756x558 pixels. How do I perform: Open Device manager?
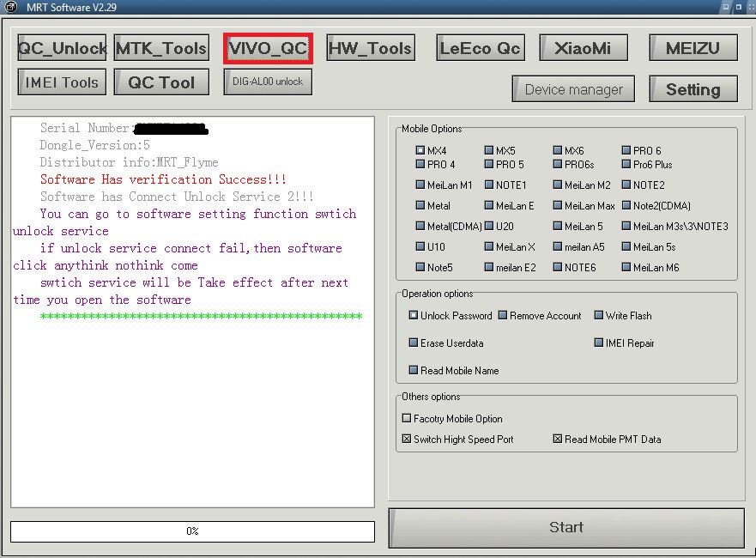[573, 88]
